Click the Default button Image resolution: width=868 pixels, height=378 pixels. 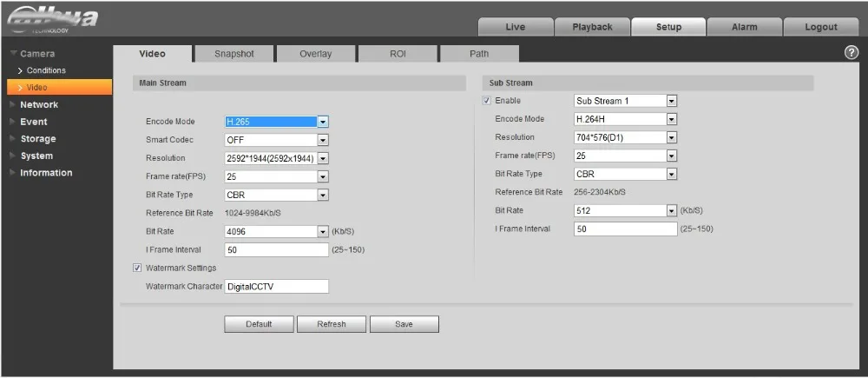(259, 324)
